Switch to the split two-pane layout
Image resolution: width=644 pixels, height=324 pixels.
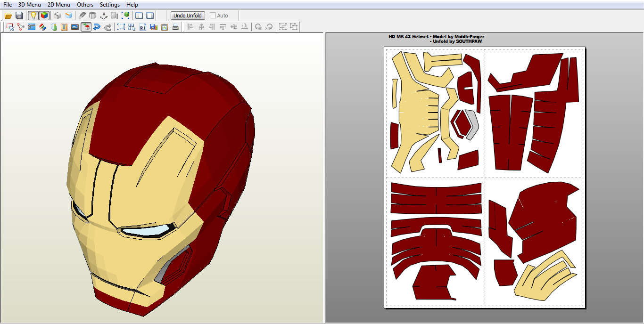(139, 16)
